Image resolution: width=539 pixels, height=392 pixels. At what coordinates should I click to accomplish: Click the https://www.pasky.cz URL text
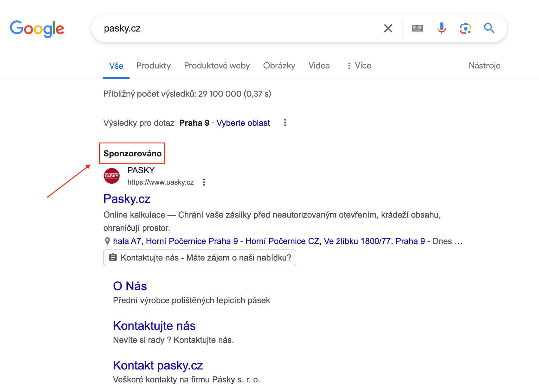coord(160,182)
